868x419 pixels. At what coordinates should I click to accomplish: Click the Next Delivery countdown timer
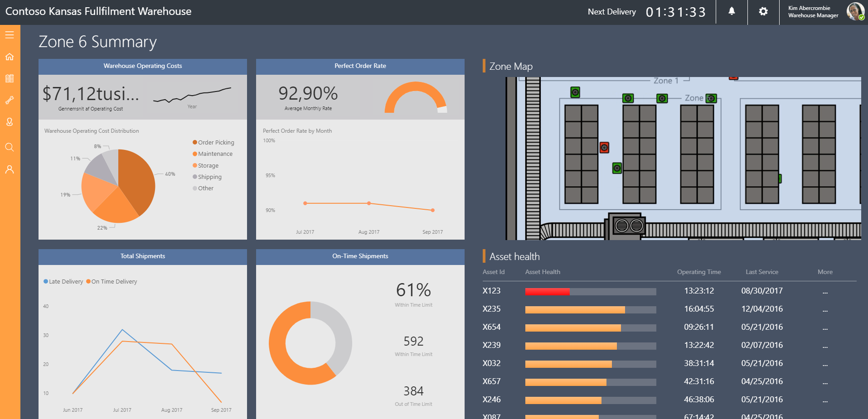[676, 12]
